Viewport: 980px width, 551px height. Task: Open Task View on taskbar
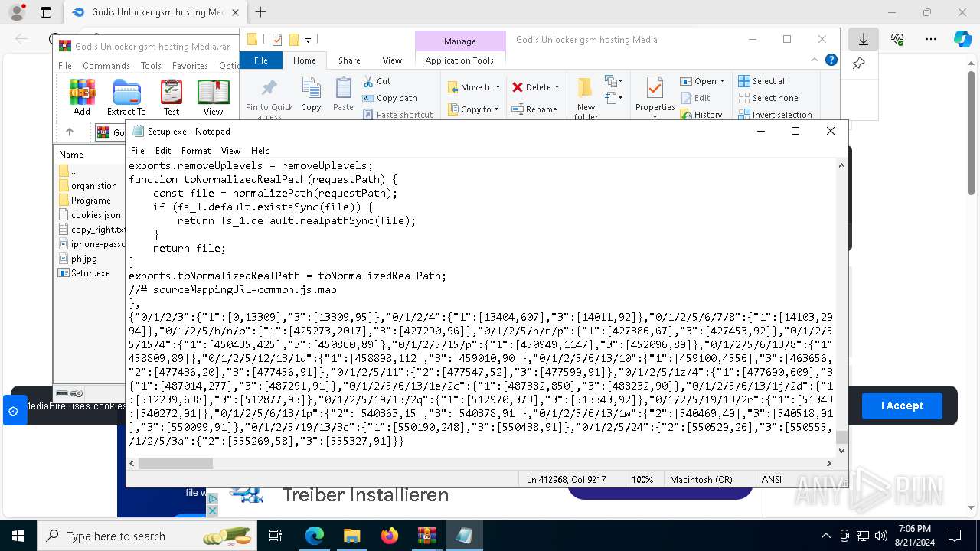point(276,536)
